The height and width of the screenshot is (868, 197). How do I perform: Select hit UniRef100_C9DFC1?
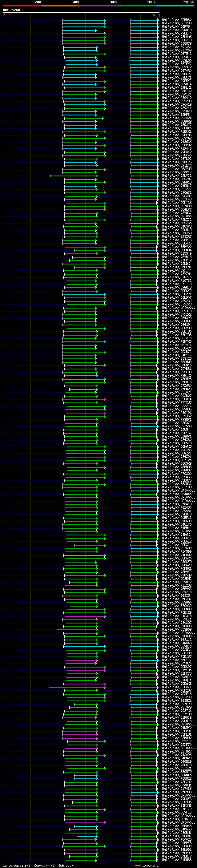point(177,78)
